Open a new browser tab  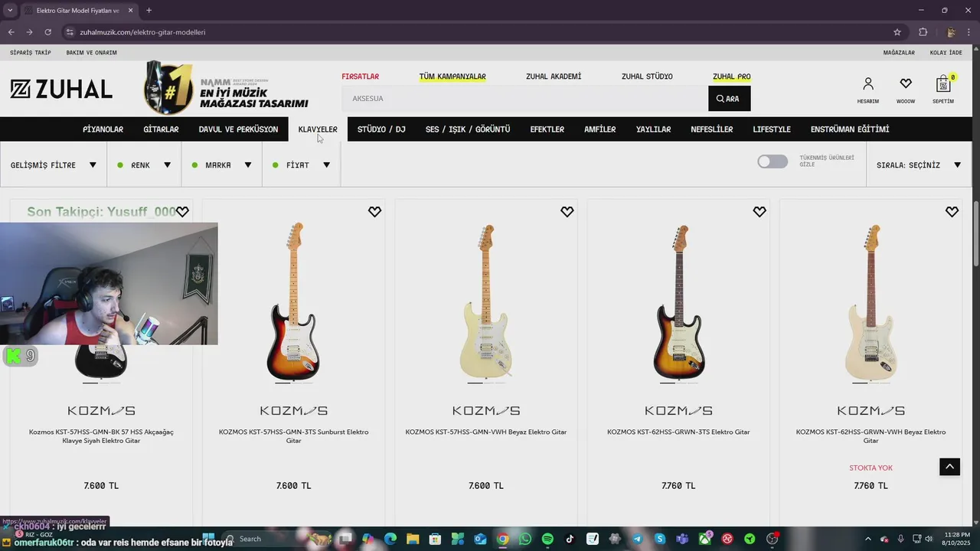[149, 10]
